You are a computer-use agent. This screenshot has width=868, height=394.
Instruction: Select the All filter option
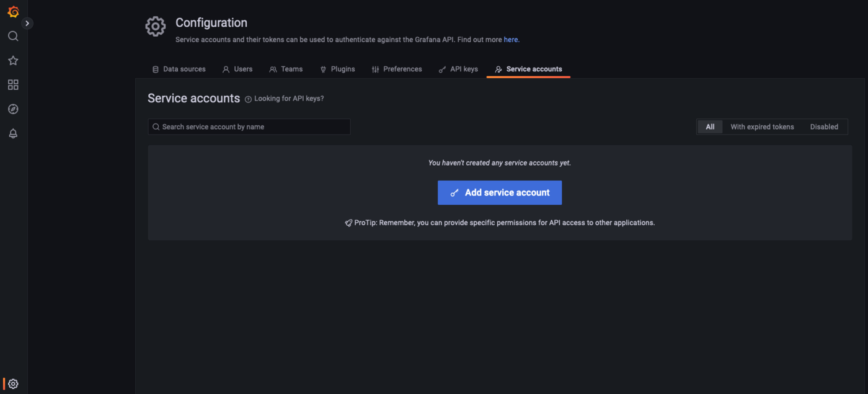(709, 127)
